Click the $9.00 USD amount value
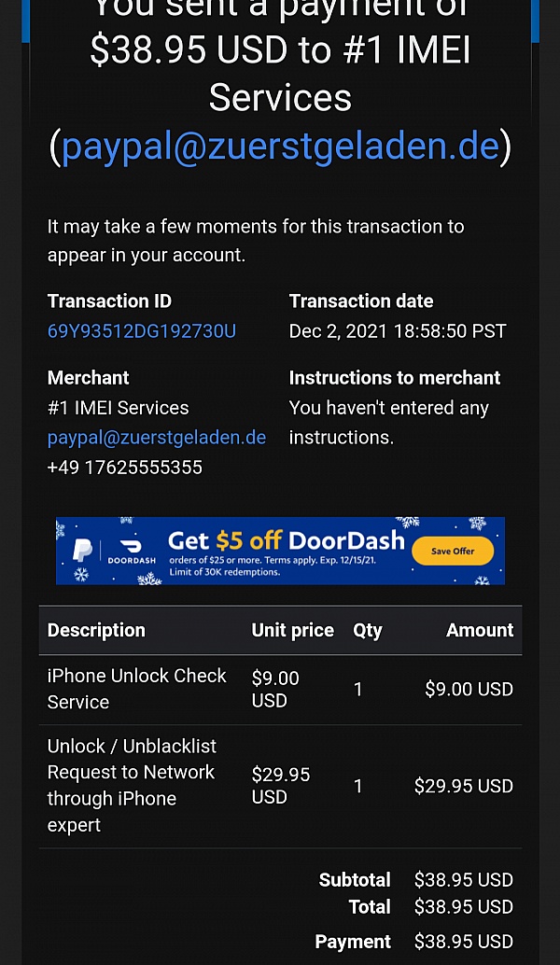Viewport: 560px width, 965px height. point(469,689)
